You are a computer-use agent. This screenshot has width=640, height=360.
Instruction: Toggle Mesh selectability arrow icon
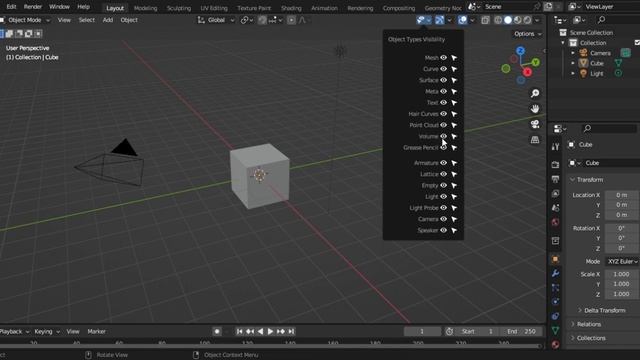coord(454,58)
